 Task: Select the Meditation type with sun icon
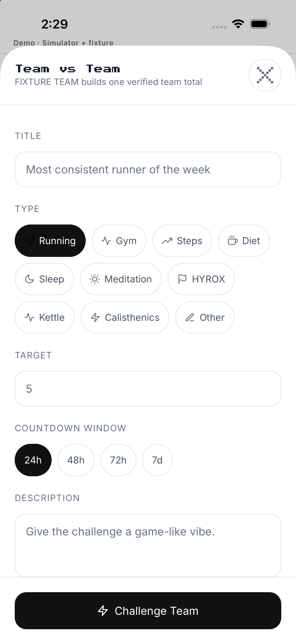(121, 279)
